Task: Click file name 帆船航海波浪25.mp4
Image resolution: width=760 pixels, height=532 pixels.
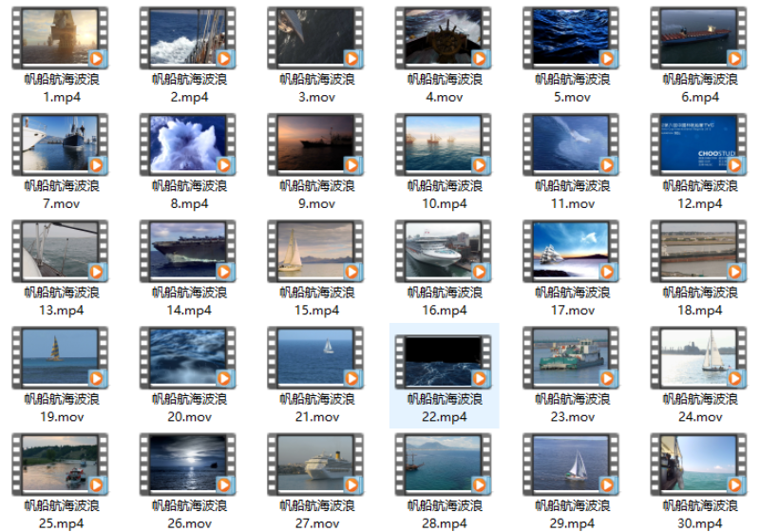Action: [x=62, y=515]
